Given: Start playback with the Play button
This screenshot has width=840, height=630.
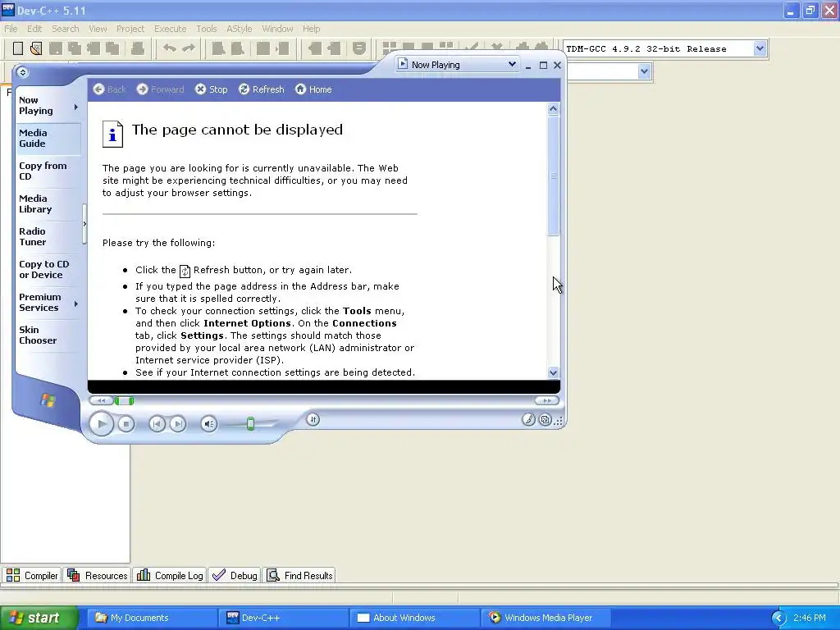Looking at the screenshot, I should tap(101, 424).
